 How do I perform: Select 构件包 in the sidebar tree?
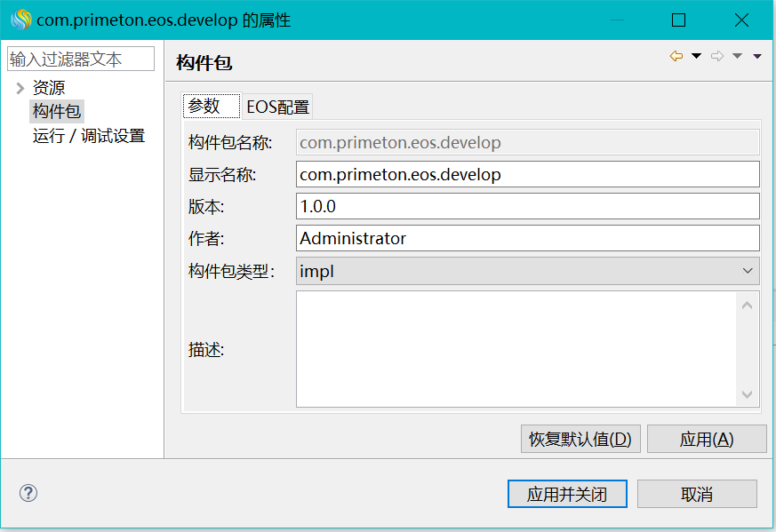(57, 112)
